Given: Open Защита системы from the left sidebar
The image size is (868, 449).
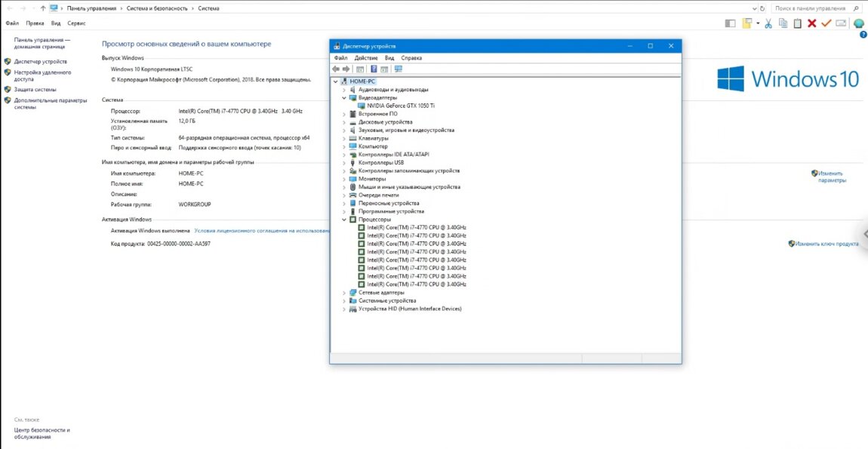Looking at the screenshot, I should click(35, 89).
